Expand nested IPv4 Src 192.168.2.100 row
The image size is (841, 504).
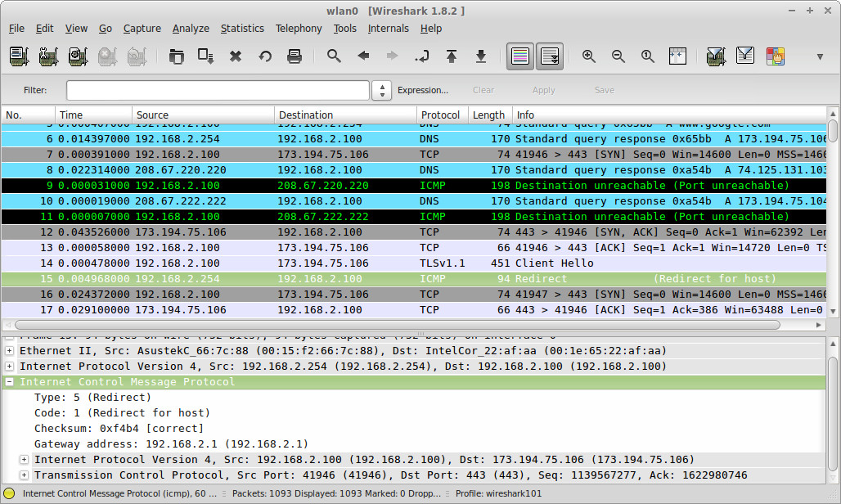point(25,460)
